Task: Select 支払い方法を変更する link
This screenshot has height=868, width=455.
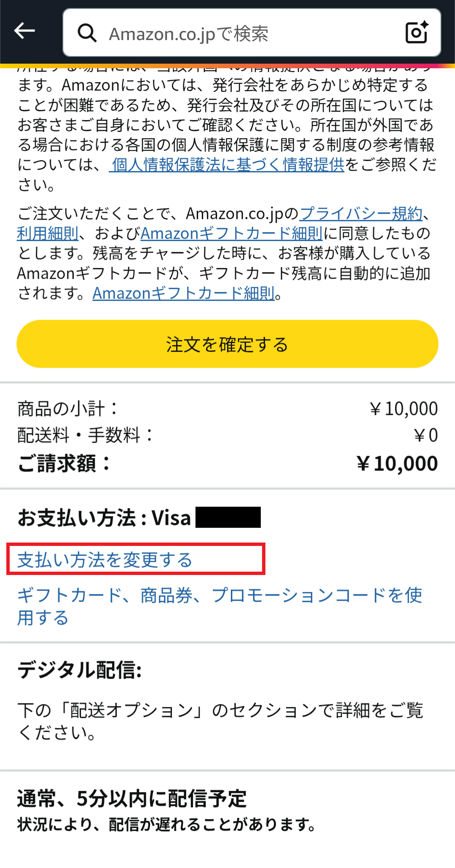Action: (x=104, y=560)
